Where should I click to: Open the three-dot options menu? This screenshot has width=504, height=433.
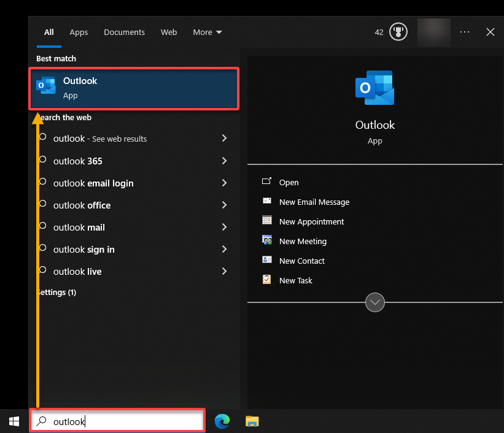point(465,32)
